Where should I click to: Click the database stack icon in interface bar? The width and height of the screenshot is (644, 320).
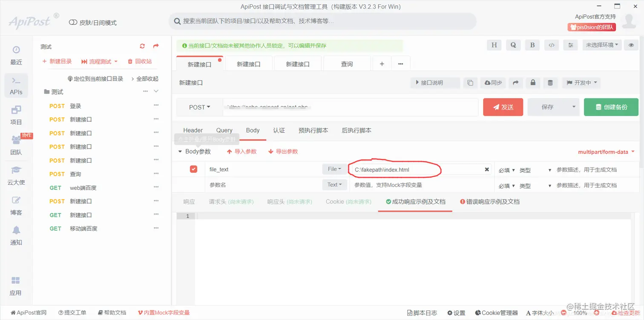point(550,83)
